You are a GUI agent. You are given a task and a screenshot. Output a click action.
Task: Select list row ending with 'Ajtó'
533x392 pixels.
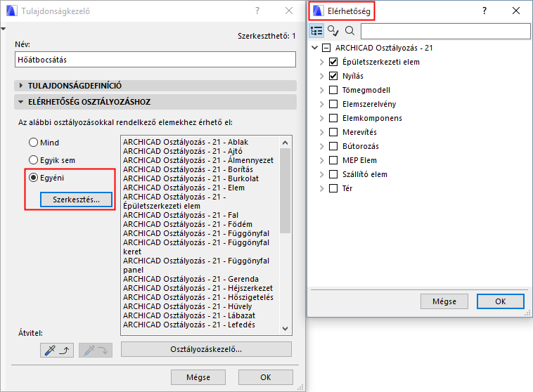point(183,151)
